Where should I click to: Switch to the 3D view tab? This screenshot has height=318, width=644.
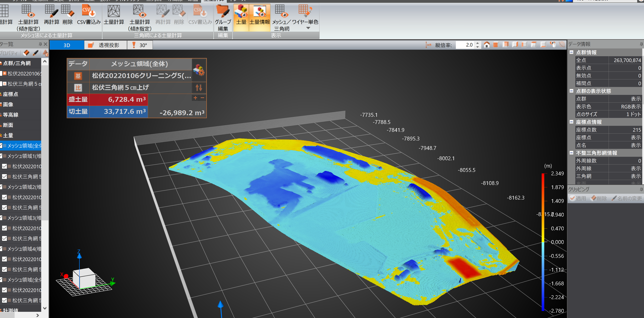(x=67, y=45)
